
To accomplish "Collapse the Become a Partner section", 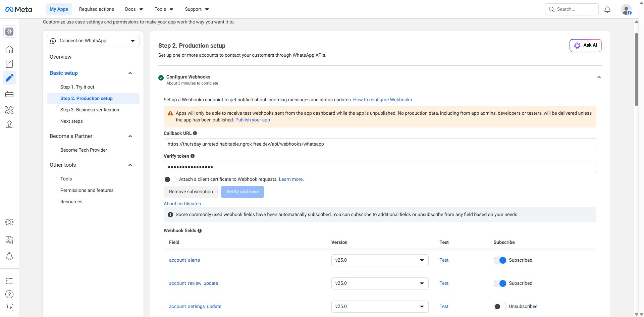I will [130, 136].
